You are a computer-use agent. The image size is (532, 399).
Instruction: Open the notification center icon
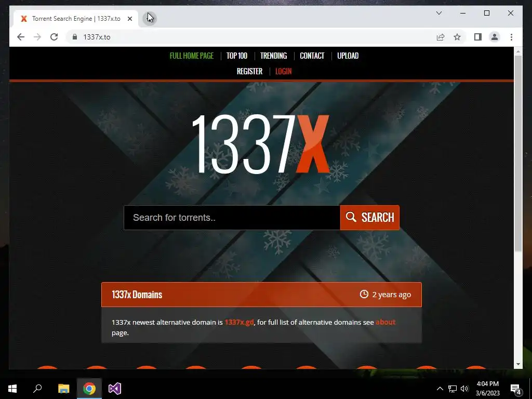[x=516, y=389]
